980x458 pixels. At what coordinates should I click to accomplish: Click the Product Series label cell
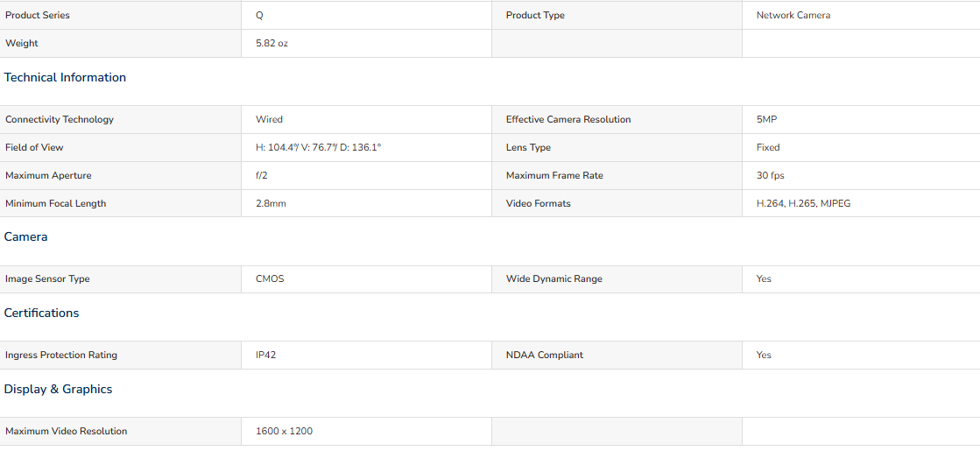coord(121,15)
